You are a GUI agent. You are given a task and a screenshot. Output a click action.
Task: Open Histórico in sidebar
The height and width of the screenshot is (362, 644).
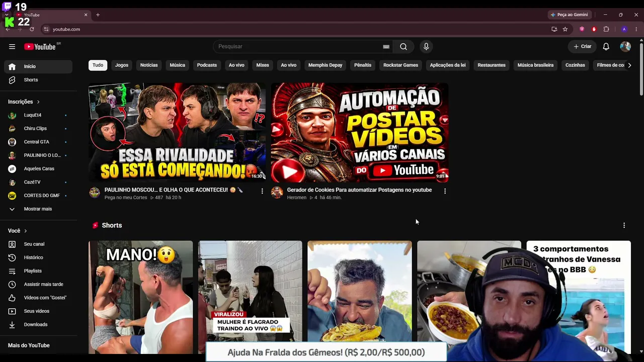[x=38, y=257]
